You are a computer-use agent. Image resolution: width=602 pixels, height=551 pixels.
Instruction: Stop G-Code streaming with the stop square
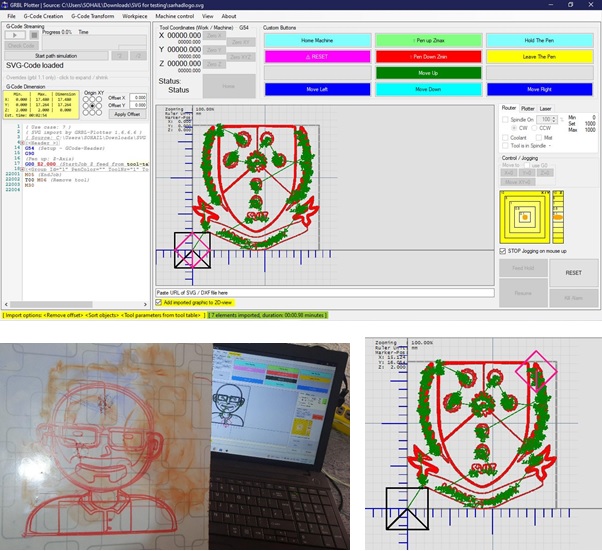pos(34,35)
